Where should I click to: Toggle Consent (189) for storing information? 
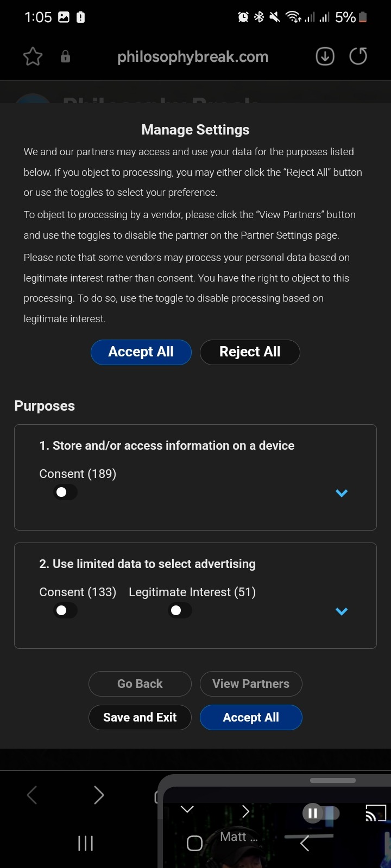65,492
